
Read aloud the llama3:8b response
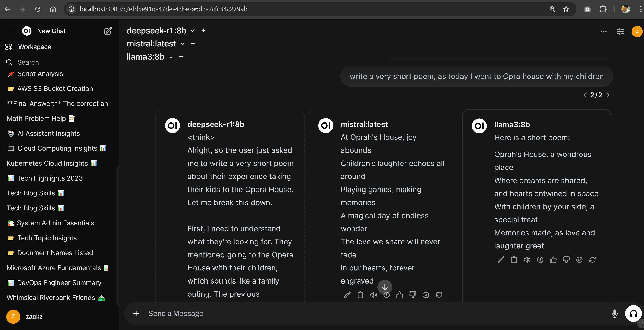pyautogui.click(x=527, y=260)
